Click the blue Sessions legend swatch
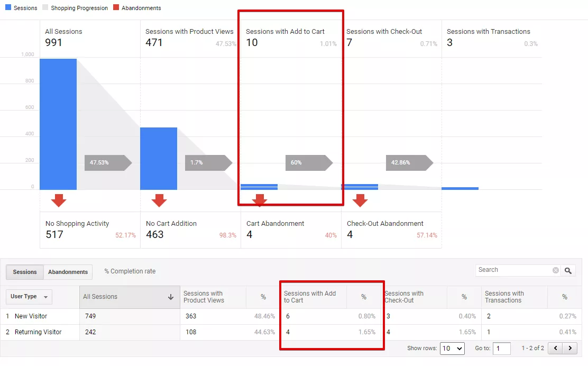This screenshot has height=366, width=588. pos(8,7)
